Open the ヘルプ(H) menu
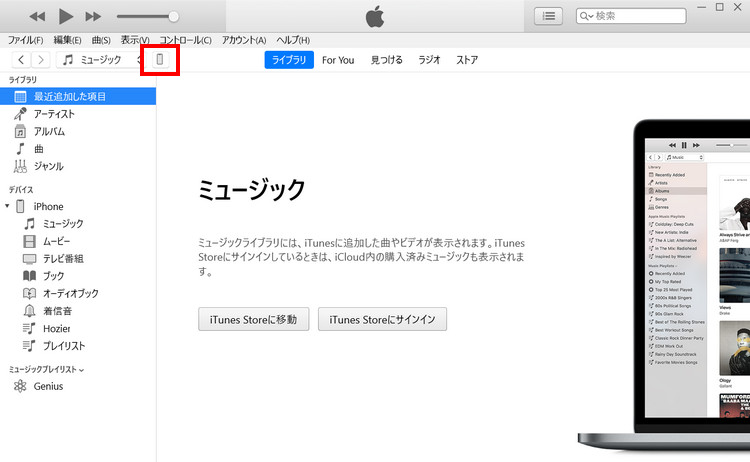Viewport: 750px width, 462px height. [x=293, y=40]
